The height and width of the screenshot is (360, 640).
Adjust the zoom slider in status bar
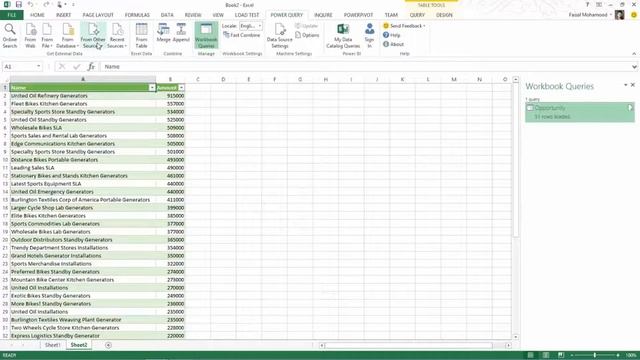pos(595,355)
